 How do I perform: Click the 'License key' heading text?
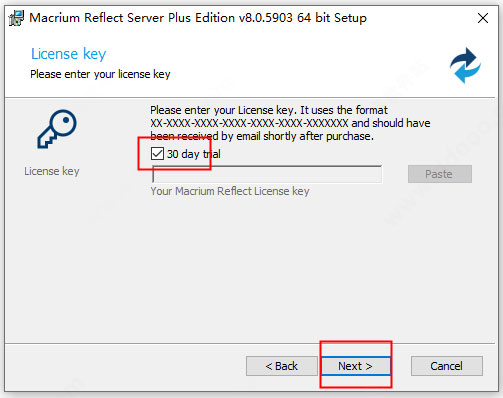click(x=69, y=54)
